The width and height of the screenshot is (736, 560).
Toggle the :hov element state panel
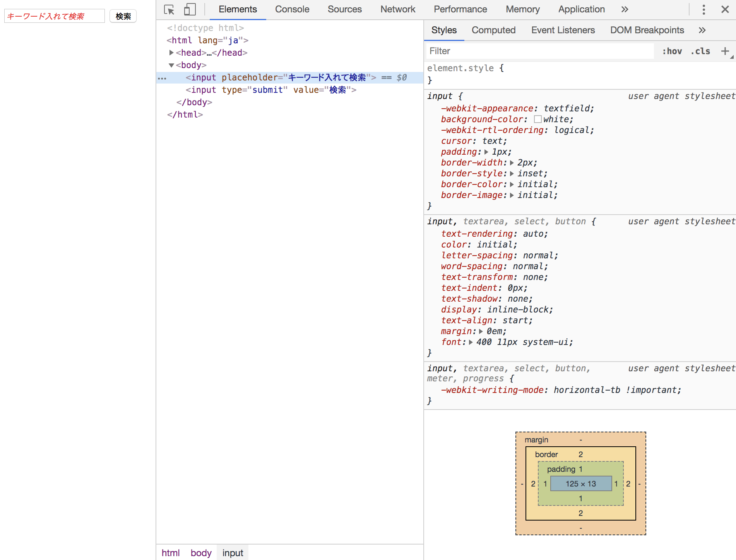pos(672,51)
